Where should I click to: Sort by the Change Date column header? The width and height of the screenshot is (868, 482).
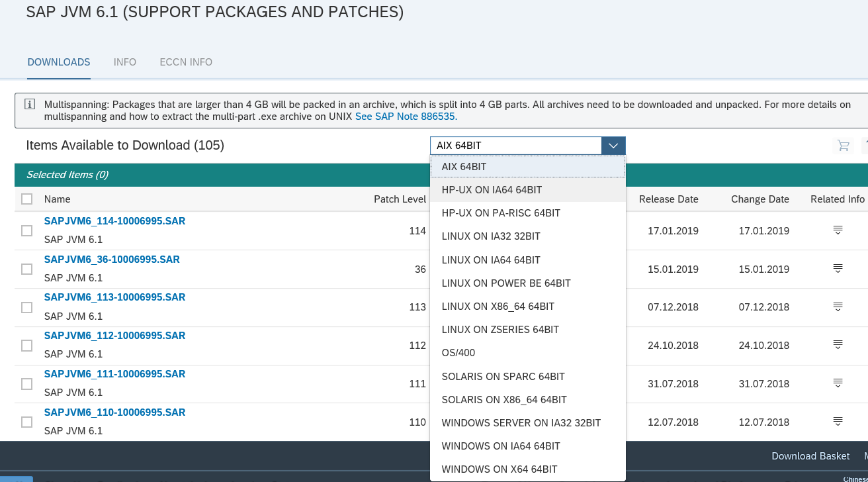tap(760, 199)
